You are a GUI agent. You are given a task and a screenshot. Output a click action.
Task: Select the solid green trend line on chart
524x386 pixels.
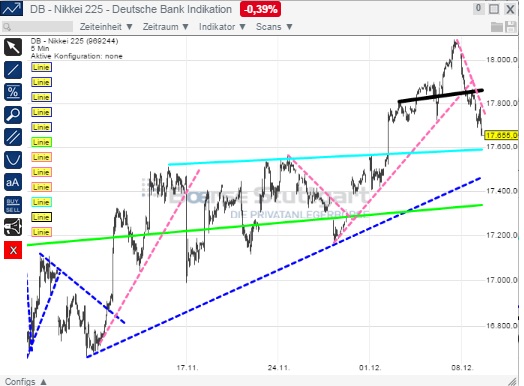click(x=255, y=225)
